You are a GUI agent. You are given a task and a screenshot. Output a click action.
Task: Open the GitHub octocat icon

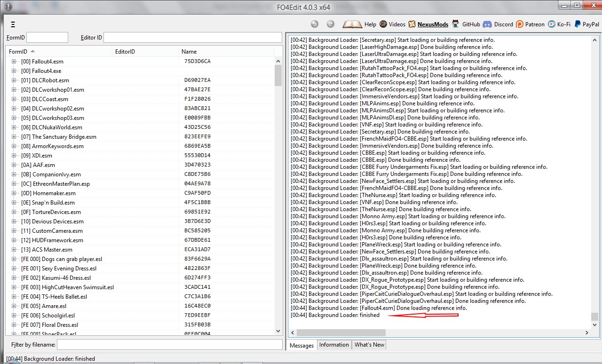455,24
